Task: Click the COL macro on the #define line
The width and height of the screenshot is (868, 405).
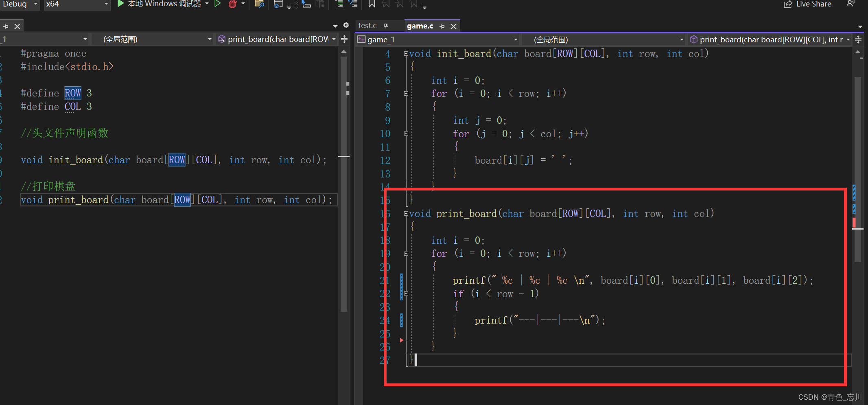Action: click(x=73, y=107)
